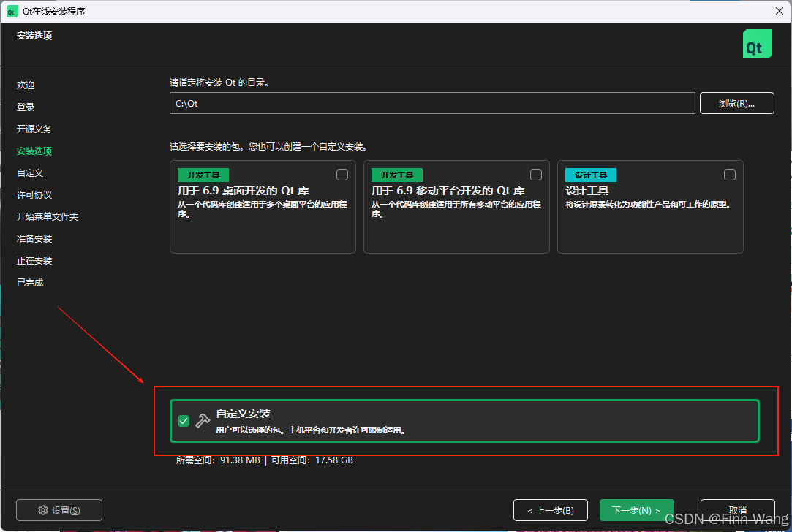
Task: Select 已完成 sidebar step
Action: 30,283
